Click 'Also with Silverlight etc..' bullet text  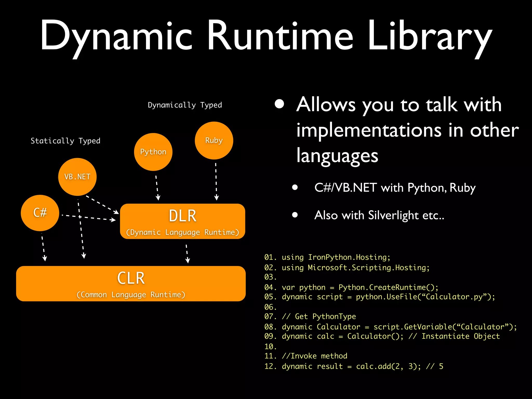pyautogui.click(x=379, y=215)
